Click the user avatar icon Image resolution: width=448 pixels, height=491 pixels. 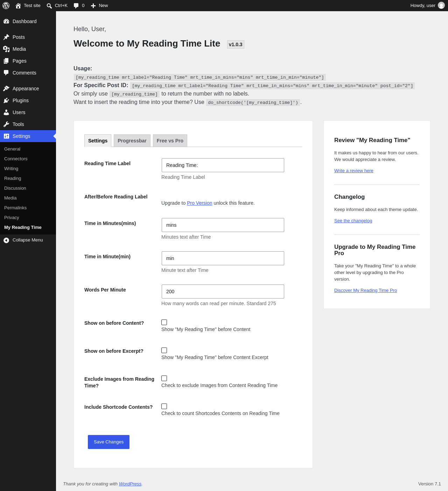pos(441,6)
